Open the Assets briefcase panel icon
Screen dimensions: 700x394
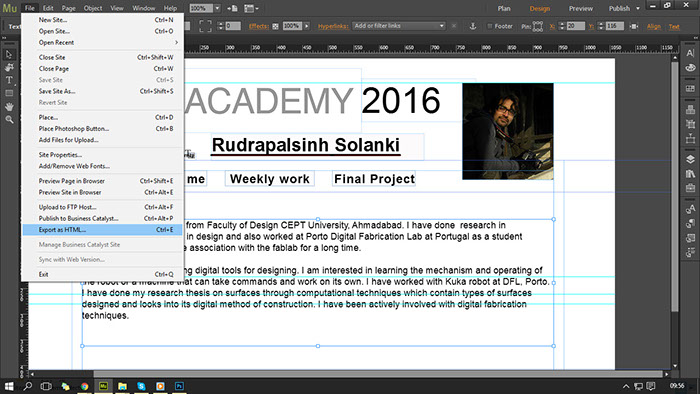[690, 188]
